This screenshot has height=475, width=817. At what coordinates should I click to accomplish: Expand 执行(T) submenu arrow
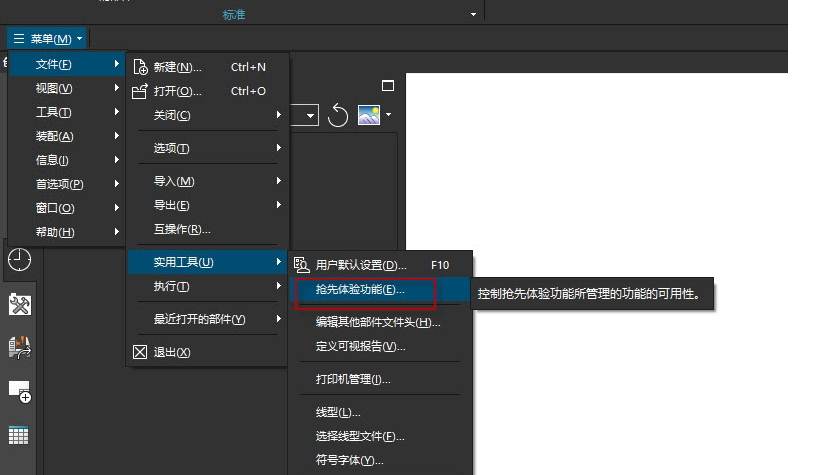pyautogui.click(x=279, y=286)
